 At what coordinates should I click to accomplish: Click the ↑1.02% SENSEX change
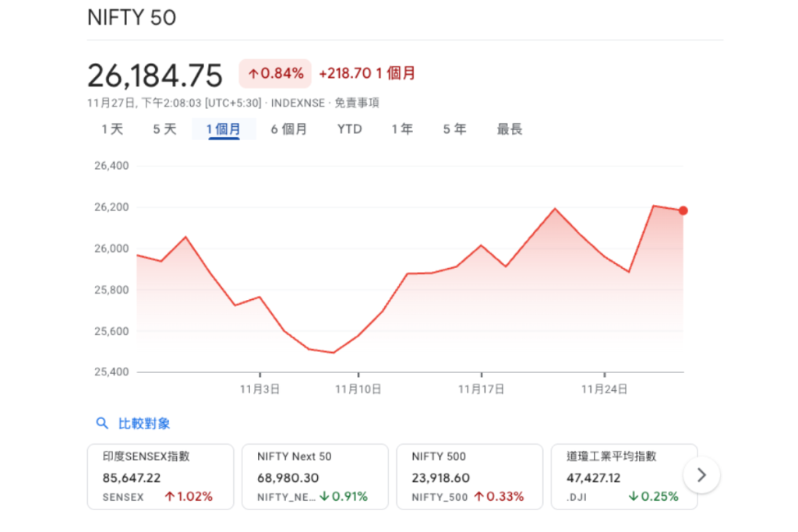pyautogui.click(x=189, y=496)
